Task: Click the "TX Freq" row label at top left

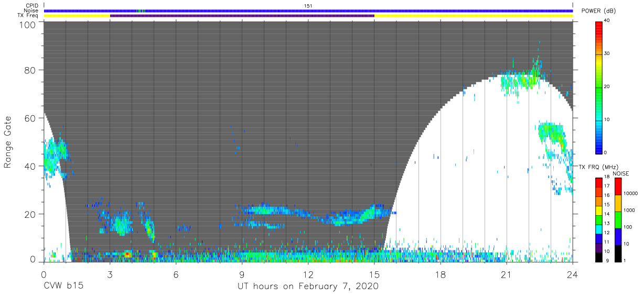Action: coord(28,16)
